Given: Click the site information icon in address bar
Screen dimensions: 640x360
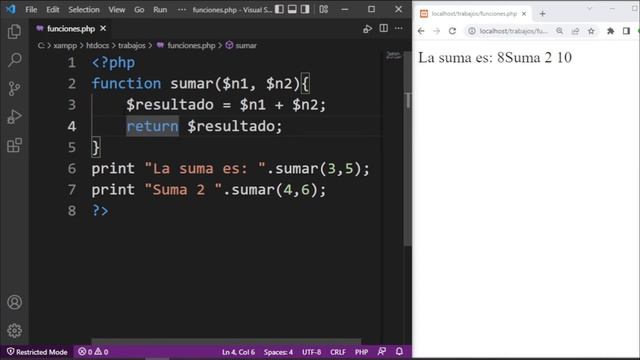Looking at the screenshot, I should point(472,31).
